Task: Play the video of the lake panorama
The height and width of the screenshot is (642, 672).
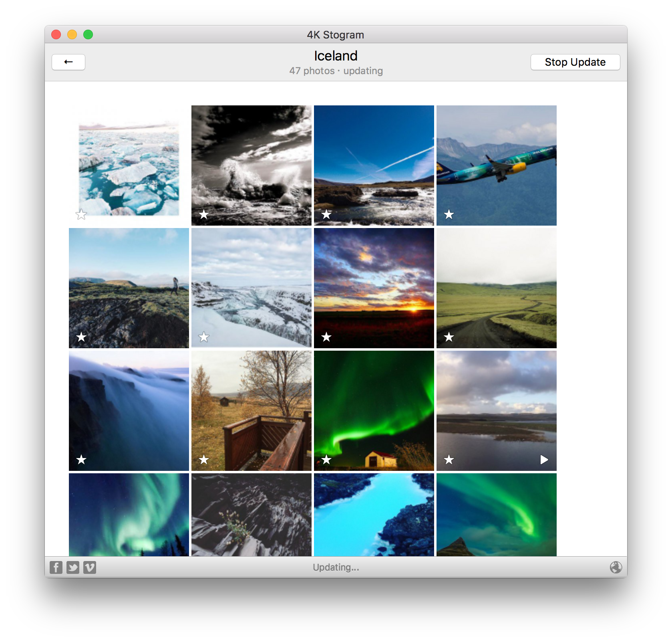Action: coord(544,460)
